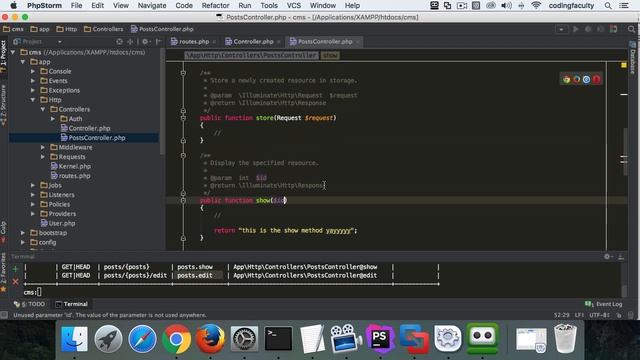Click the LF line separator status entry
This screenshot has height=360, width=640.
(x=579, y=315)
